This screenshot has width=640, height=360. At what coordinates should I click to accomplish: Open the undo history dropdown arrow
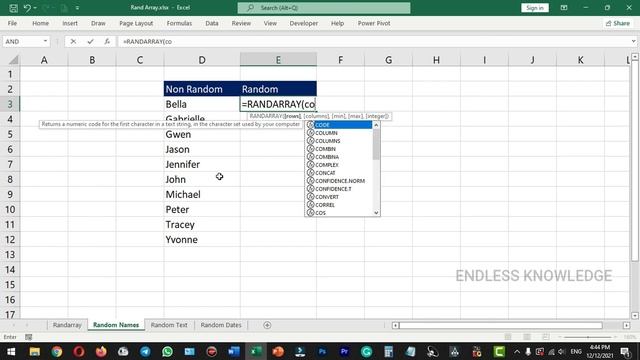[35, 8]
